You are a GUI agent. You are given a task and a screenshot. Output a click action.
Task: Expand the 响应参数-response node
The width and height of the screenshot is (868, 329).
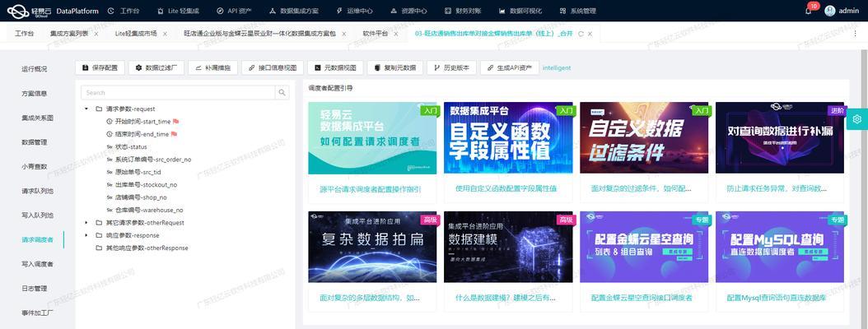[86, 235]
